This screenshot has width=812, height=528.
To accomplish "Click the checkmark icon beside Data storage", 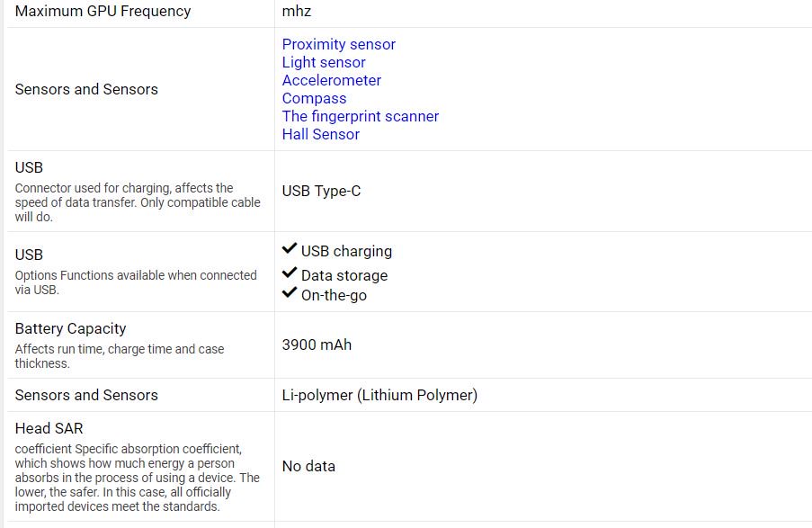I will pyautogui.click(x=290, y=273).
